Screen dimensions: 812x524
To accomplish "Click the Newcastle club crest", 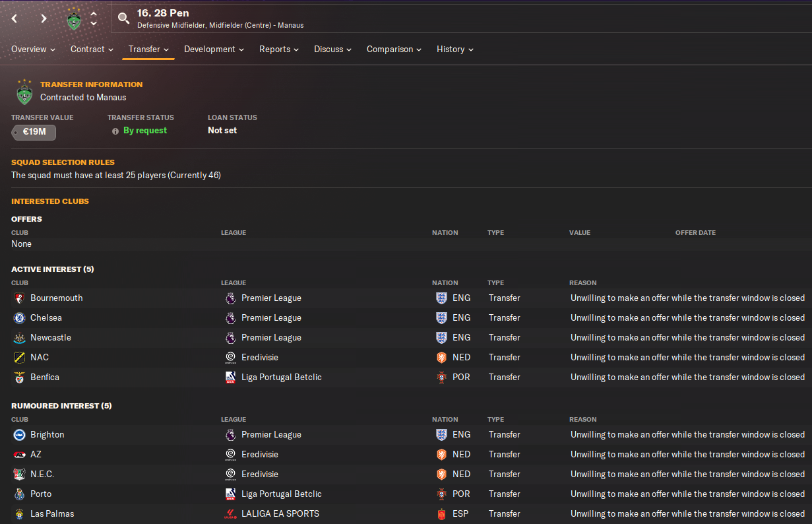I will click(19, 338).
